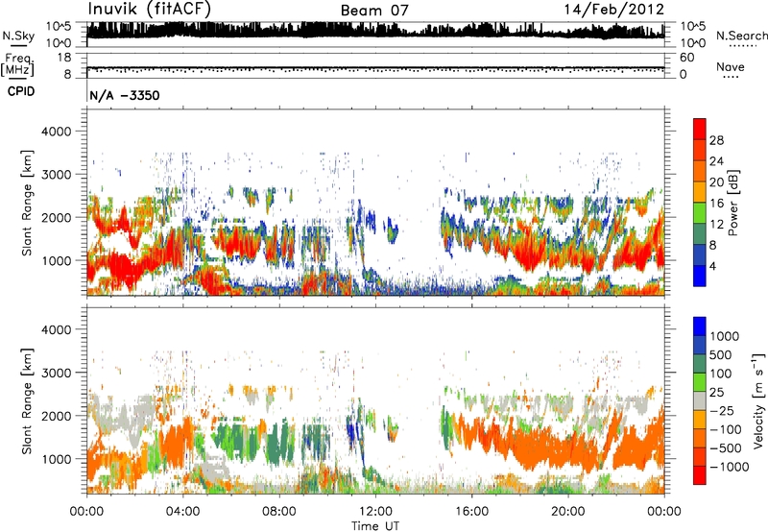Click the 04:00 time tick label
This screenshot has width=768, height=532.
pyautogui.click(x=182, y=512)
